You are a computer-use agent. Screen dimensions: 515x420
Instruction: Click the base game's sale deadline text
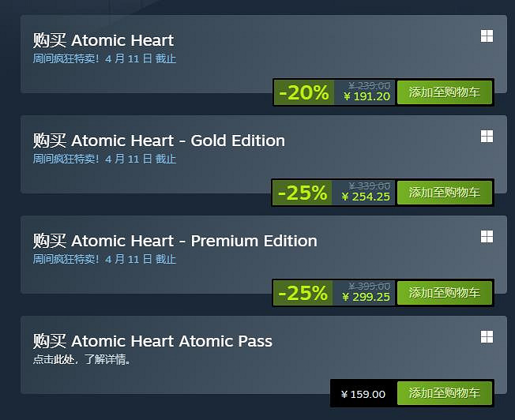[104, 58]
